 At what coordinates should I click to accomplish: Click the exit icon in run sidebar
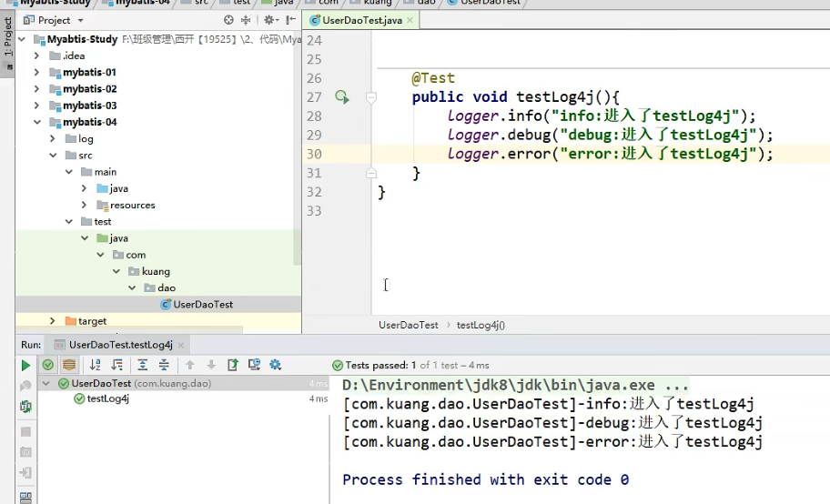click(25, 473)
